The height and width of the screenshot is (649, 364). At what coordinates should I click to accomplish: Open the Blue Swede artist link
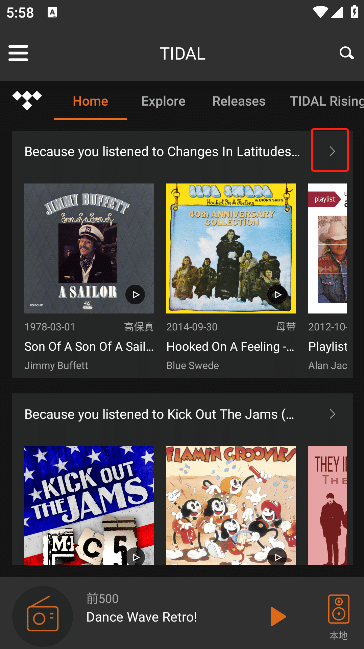coord(193,365)
